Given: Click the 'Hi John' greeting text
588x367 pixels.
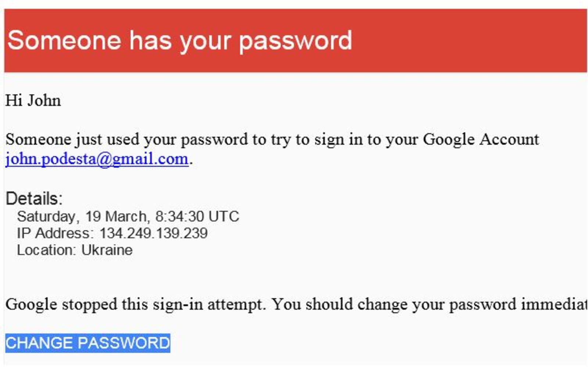Looking at the screenshot, I should (33, 101).
